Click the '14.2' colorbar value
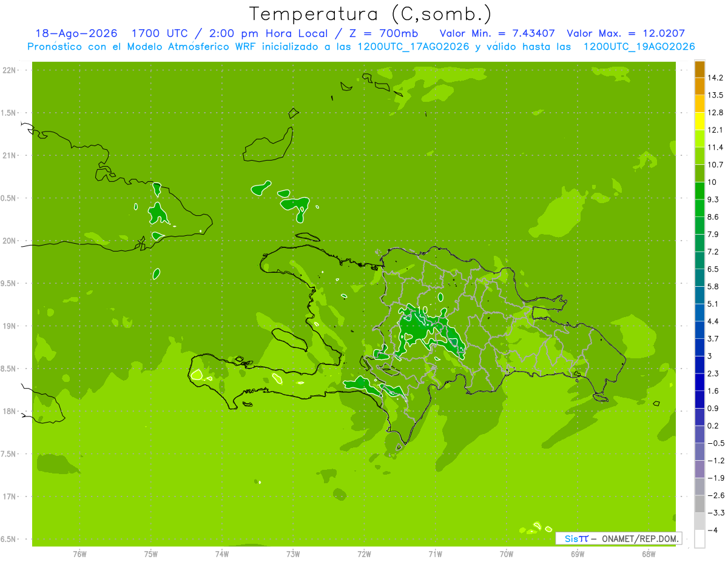The height and width of the screenshot is (562, 728). pos(715,78)
